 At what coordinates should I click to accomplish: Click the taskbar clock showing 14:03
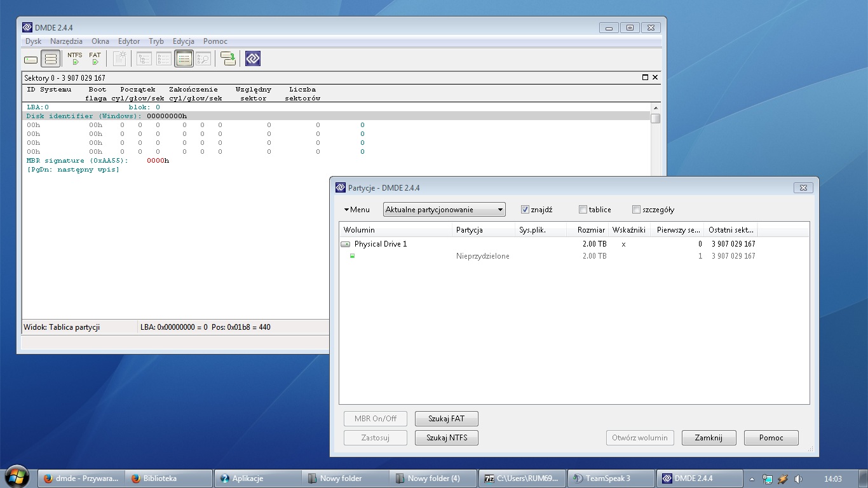tap(832, 478)
